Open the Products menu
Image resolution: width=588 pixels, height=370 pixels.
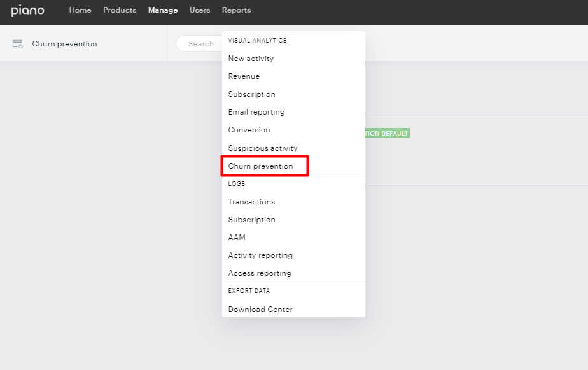pos(120,10)
